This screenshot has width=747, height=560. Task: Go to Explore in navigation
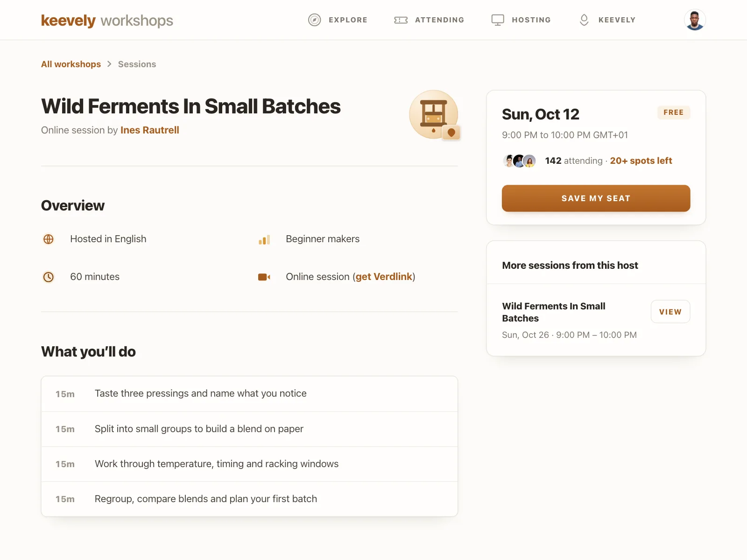[338, 20]
